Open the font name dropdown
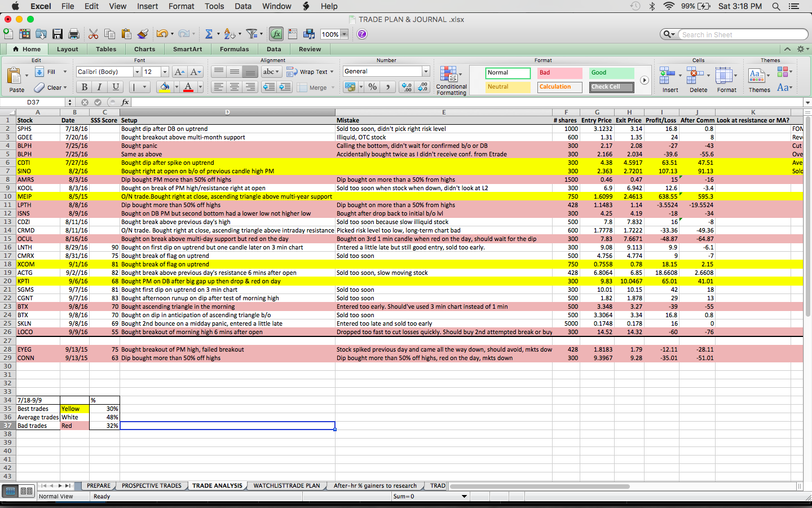This screenshot has height=508, width=812. 137,72
